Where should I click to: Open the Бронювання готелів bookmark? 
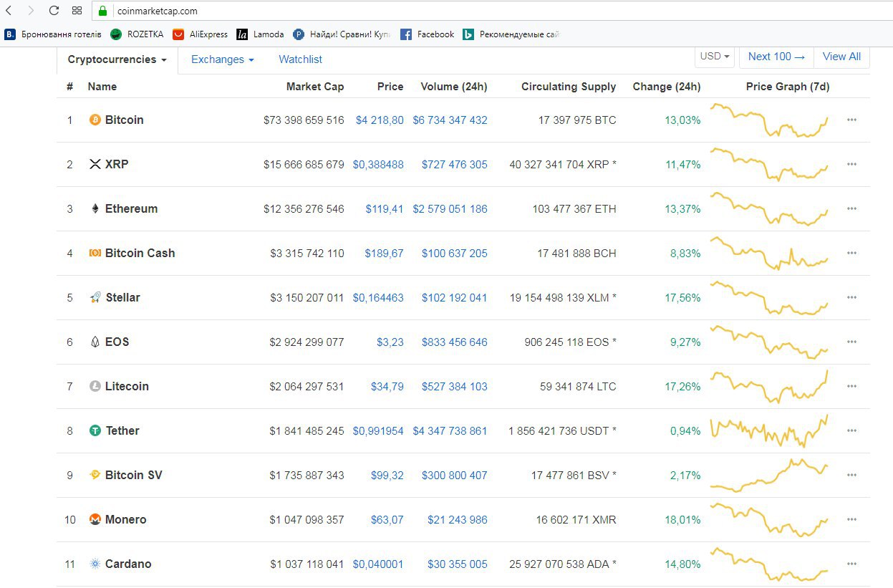click(x=53, y=34)
